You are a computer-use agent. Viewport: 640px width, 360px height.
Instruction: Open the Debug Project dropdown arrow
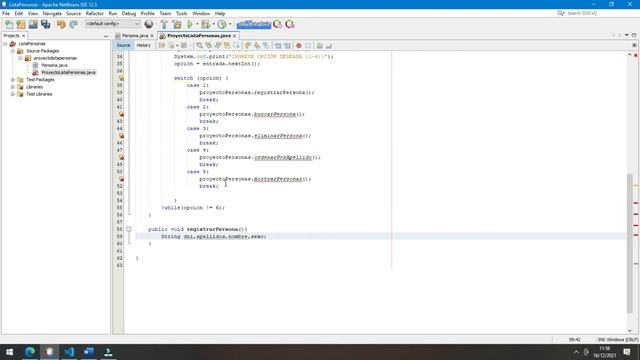tap(213, 24)
